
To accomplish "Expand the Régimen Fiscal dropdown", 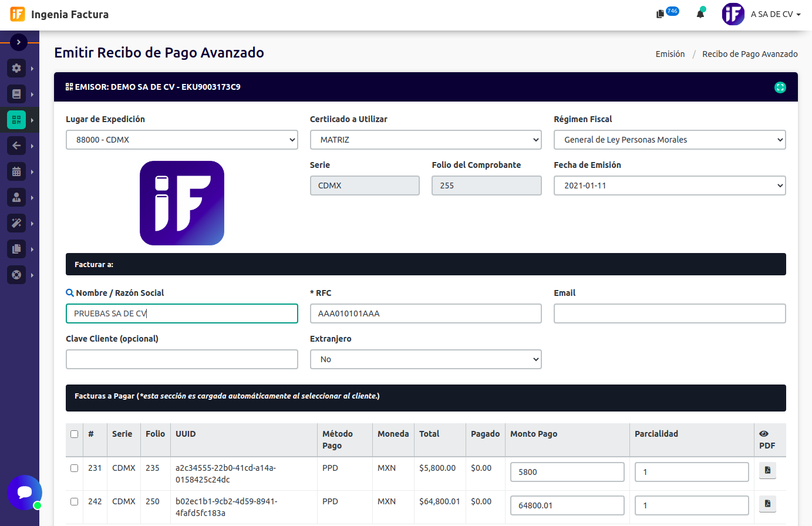I will 669,140.
